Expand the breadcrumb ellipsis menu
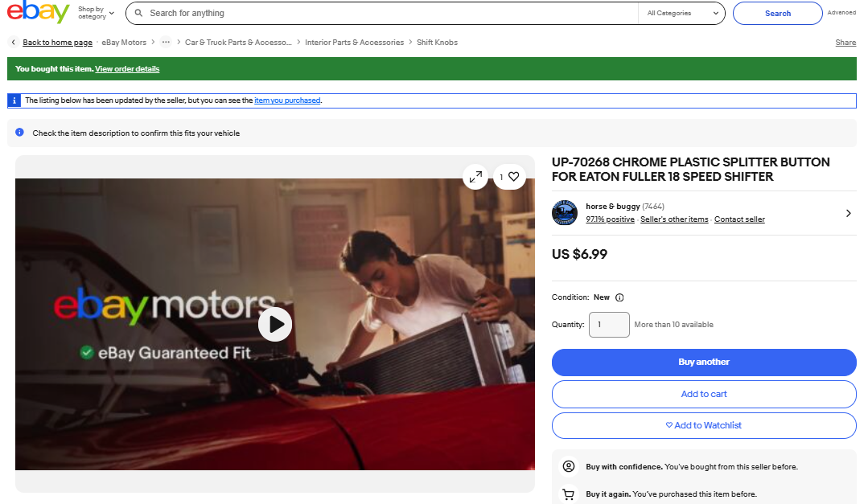The image size is (868, 504). [x=166, y=42]
